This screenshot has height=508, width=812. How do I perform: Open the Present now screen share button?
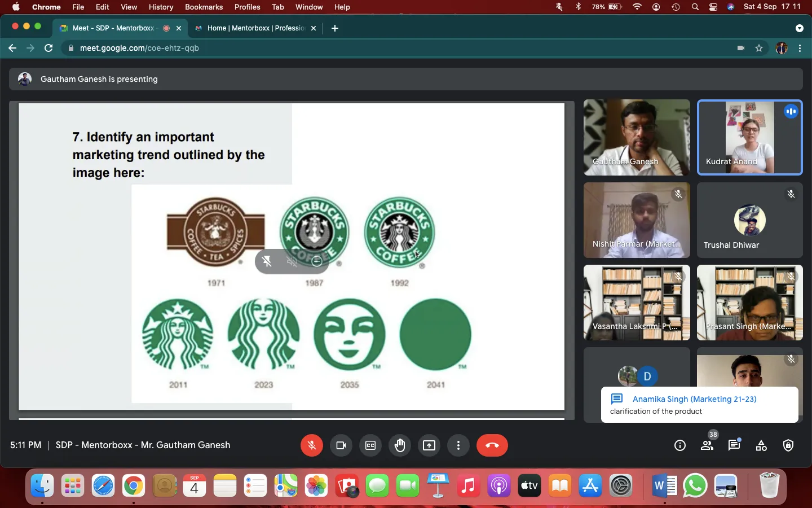coord(429,445)
